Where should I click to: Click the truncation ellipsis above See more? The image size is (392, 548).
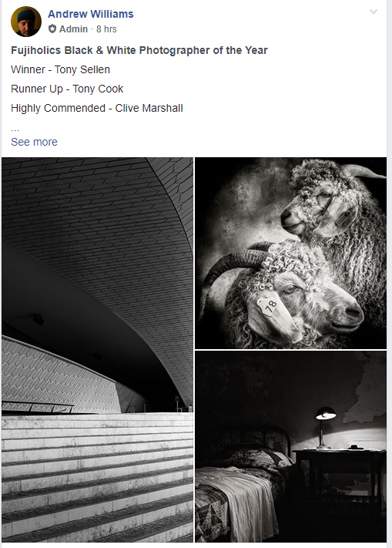15,129
